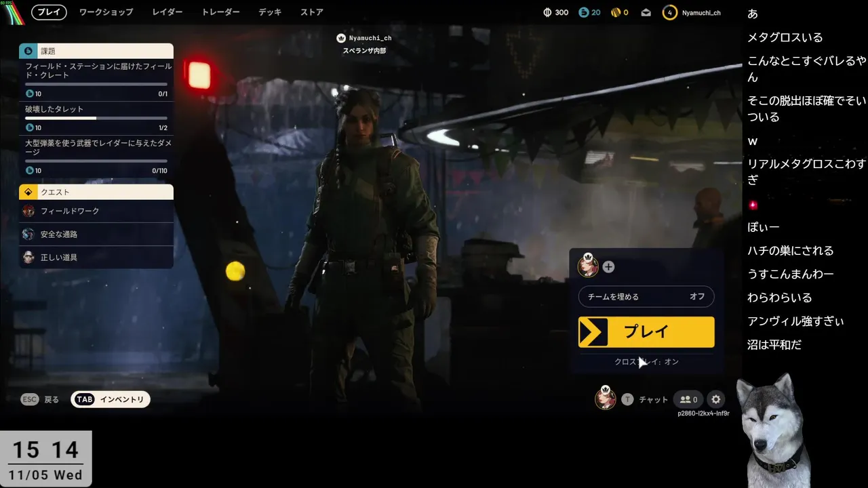Click the 15 14 clock overlay
868x488 pixels.
click(x=45, y=449)
